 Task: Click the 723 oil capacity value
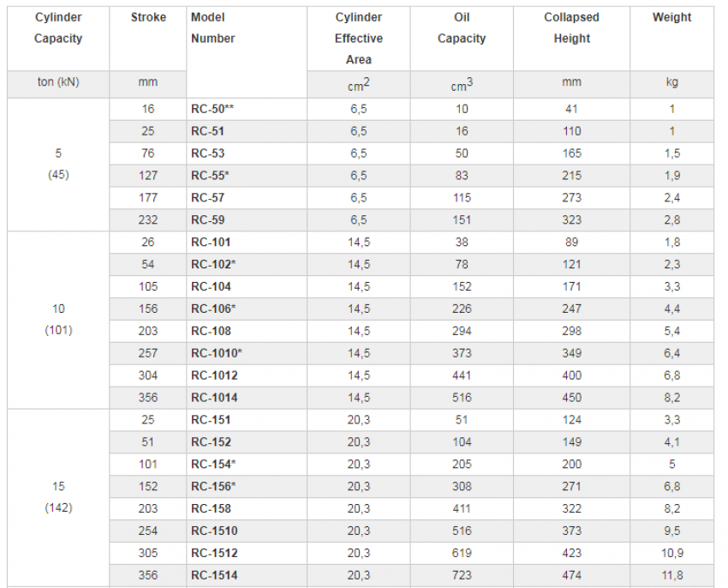(462, 575)
